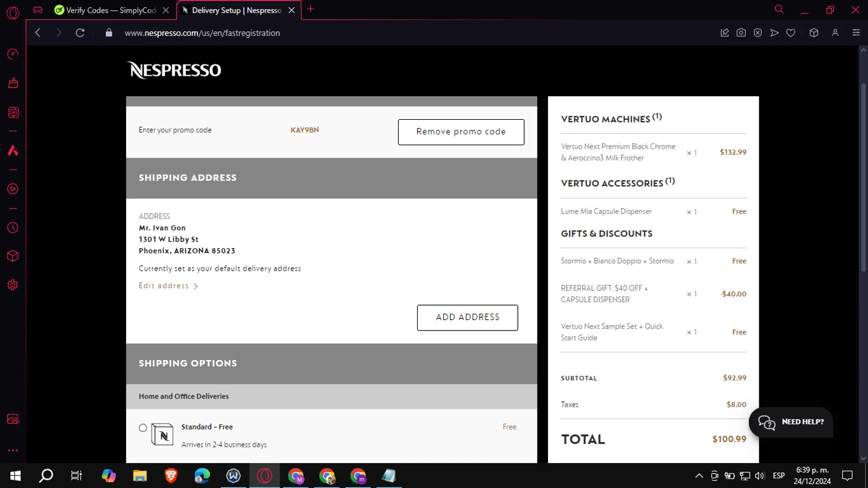Click the $8.00 taxes value

click(x=736, y=405)
